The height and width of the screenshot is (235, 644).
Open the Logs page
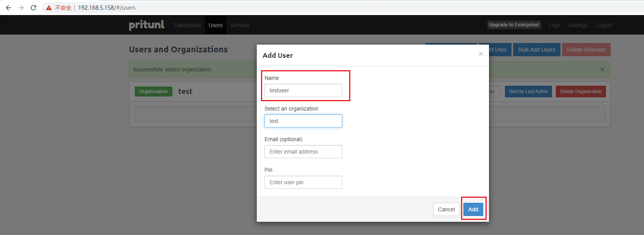554,25
